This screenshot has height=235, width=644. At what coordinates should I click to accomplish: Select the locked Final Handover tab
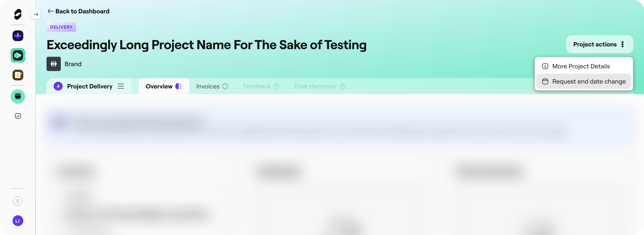320,86
